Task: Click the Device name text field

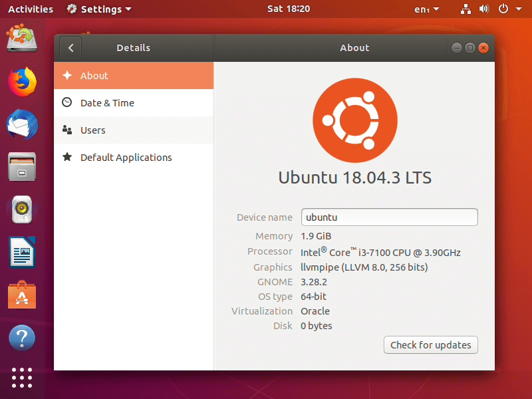Action: point(390,217)
